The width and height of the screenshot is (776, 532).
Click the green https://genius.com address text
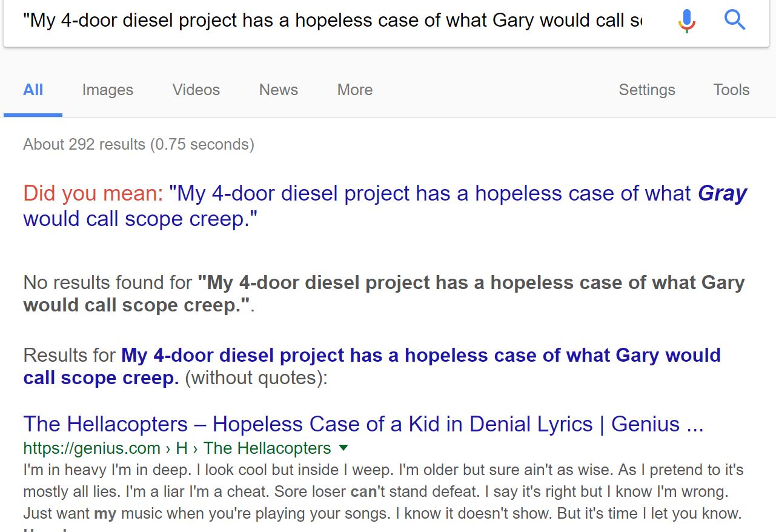[91, 448]
